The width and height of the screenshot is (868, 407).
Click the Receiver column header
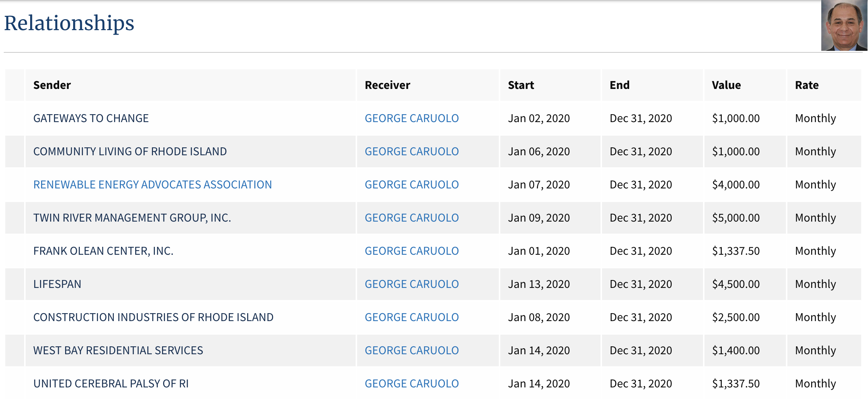(387, 85)
